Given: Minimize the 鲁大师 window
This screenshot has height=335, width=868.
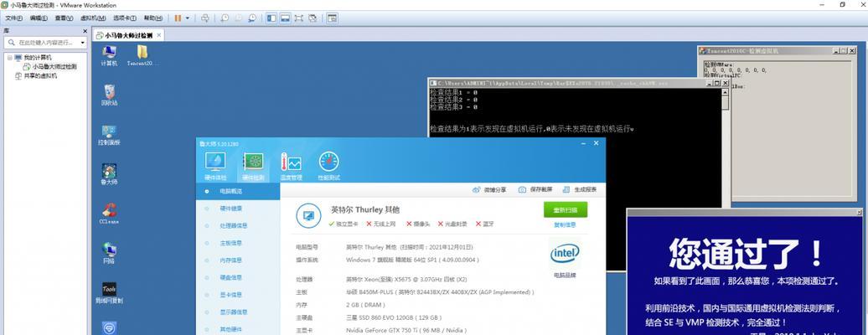Looking at the screenshot, I should click(583, 143).
